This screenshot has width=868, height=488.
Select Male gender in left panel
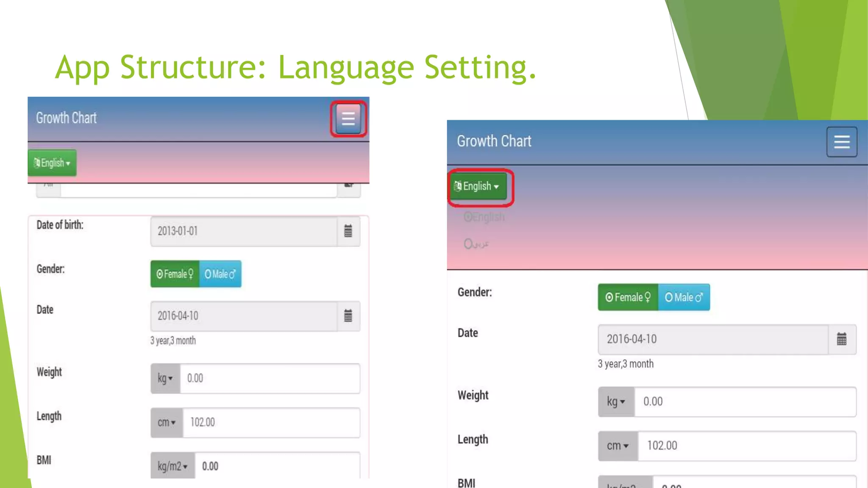[x=220, y=274]
